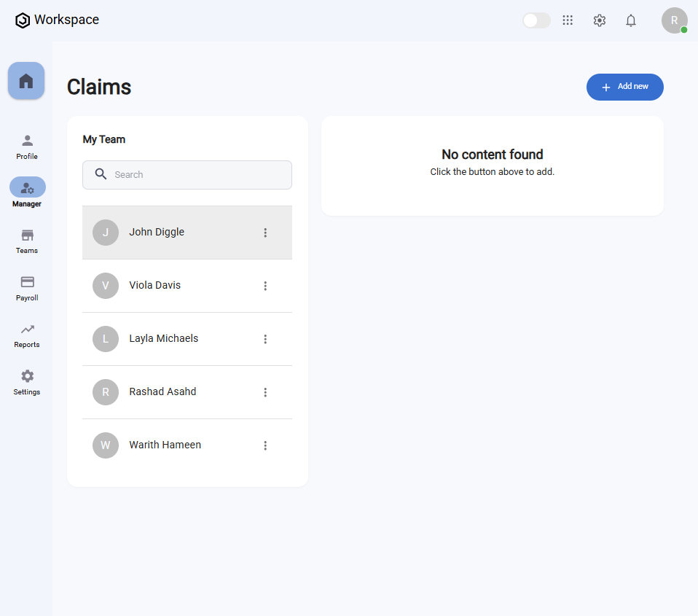Image resolution: width=698 pixels, height=616 pixels.
Task: Click the notifications bell icon
Action: click(631, 20)
